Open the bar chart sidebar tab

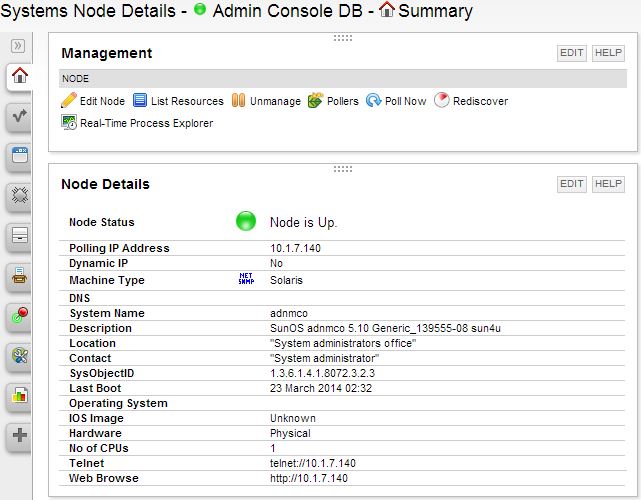point(19,396)
